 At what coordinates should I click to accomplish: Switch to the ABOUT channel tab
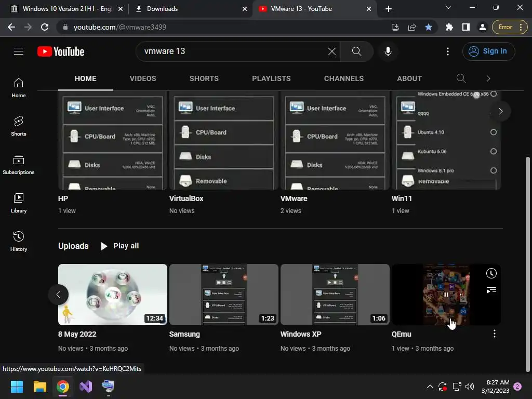409,79
